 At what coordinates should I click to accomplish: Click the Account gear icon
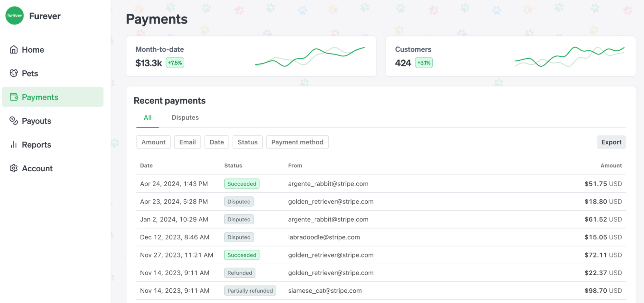(14, 168)
